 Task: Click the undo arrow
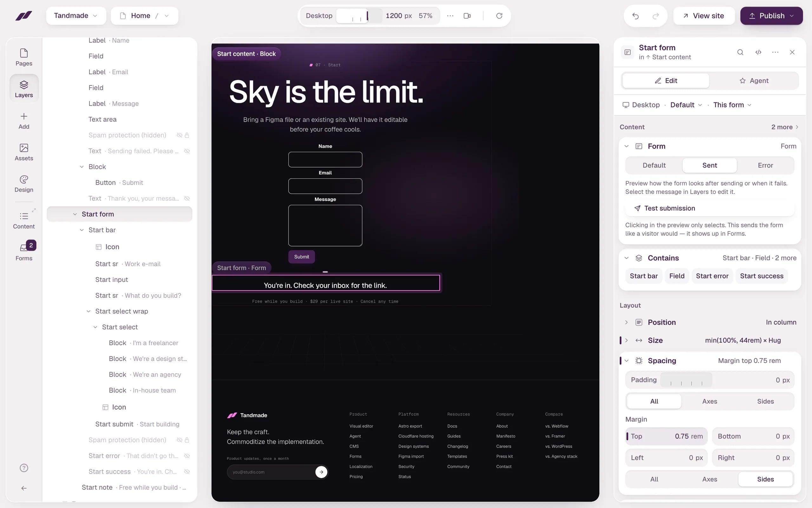(x=636, y=16)
